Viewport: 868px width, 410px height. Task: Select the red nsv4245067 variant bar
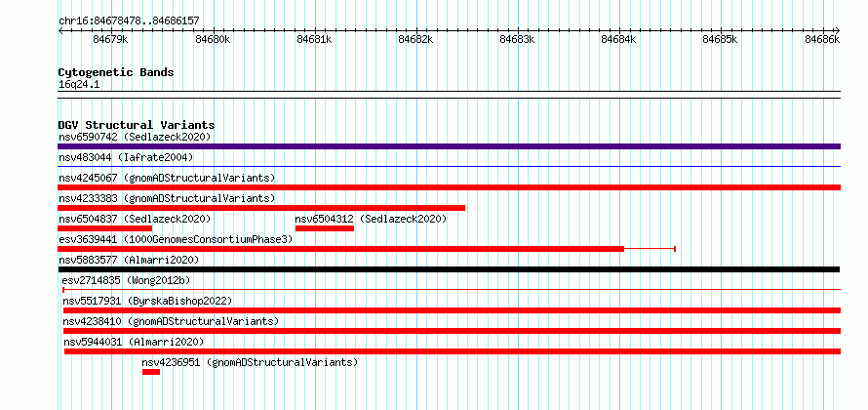[449, 187]
